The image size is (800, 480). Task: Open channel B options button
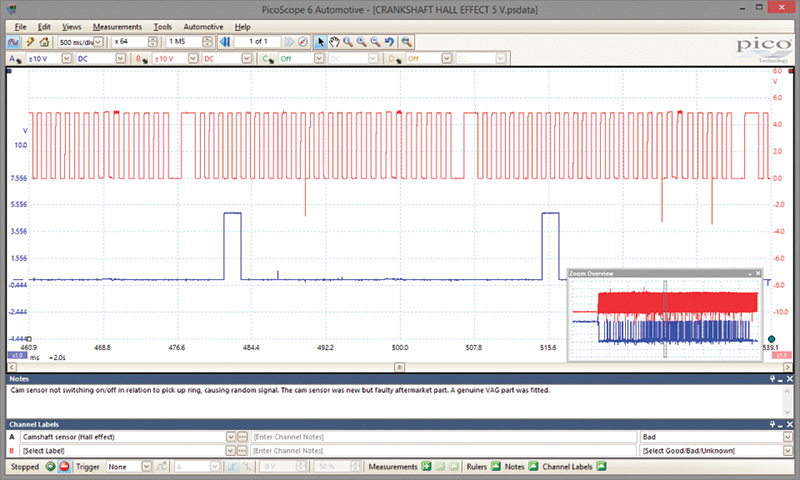(x=141, y=59)
